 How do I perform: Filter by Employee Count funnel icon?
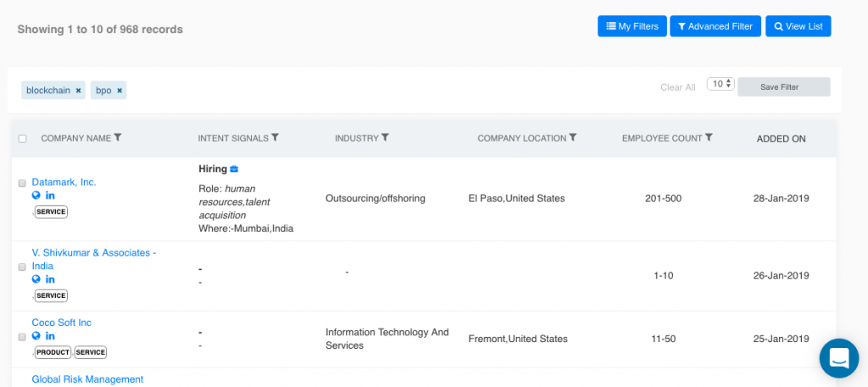[709, 138]
